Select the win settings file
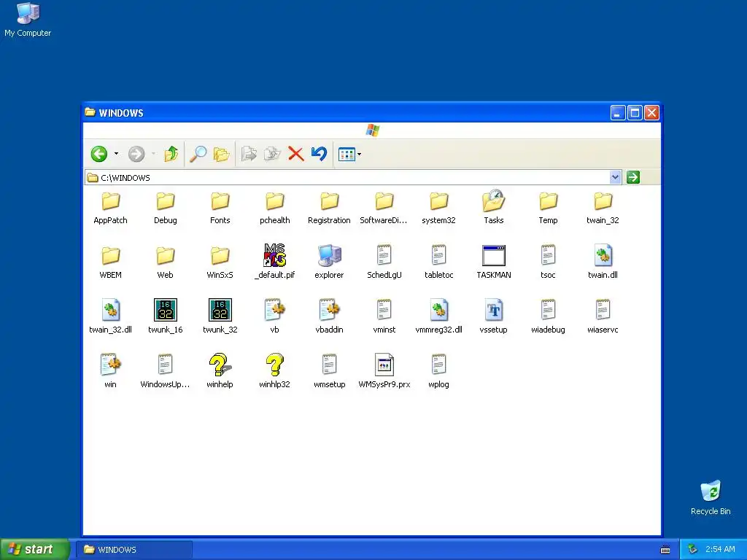Image resolution: width=747 pixels, height=560 pixels. (x=111, y=371)
